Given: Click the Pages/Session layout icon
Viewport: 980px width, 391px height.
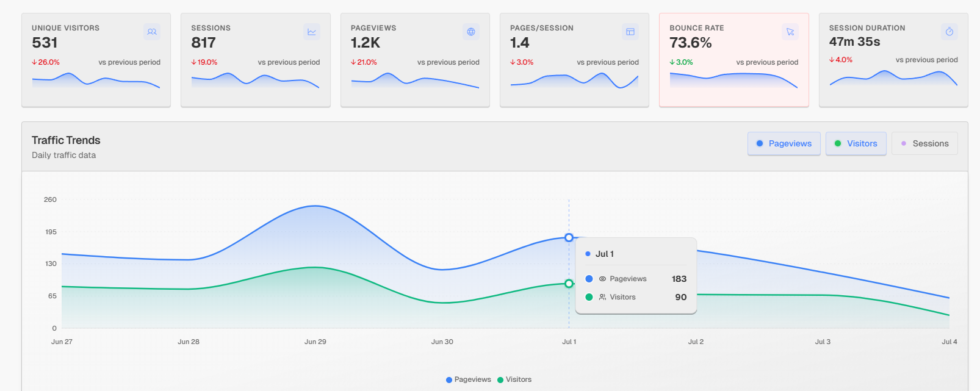Looking at the screenshot, I should (x=630, y=32).
